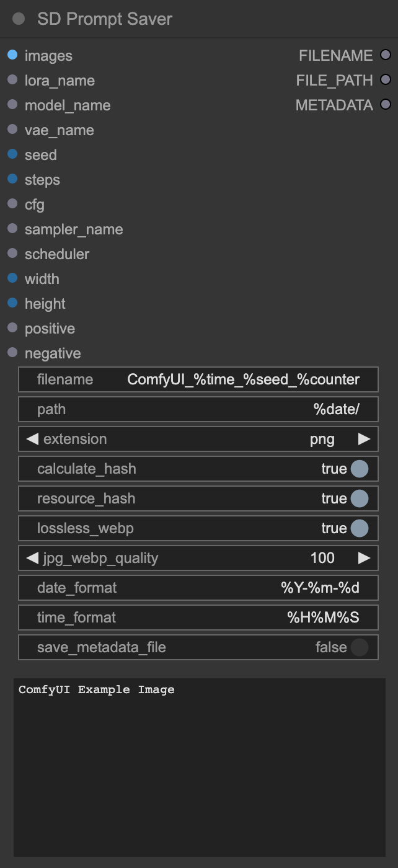398x868 pixels.
Task: Select next extension with right arrow
Action: coord(364,439)
